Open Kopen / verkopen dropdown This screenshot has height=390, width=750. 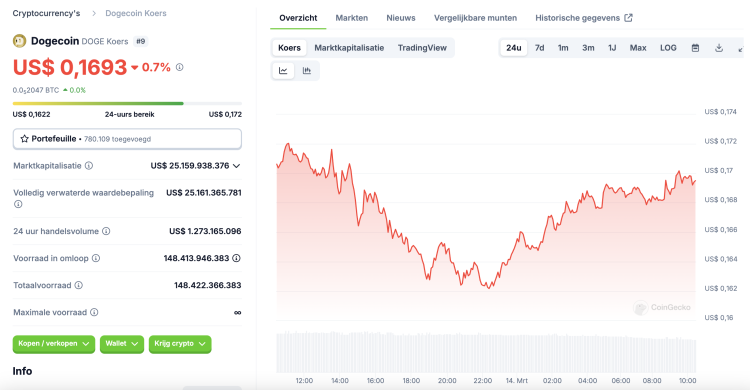[54, 344]
